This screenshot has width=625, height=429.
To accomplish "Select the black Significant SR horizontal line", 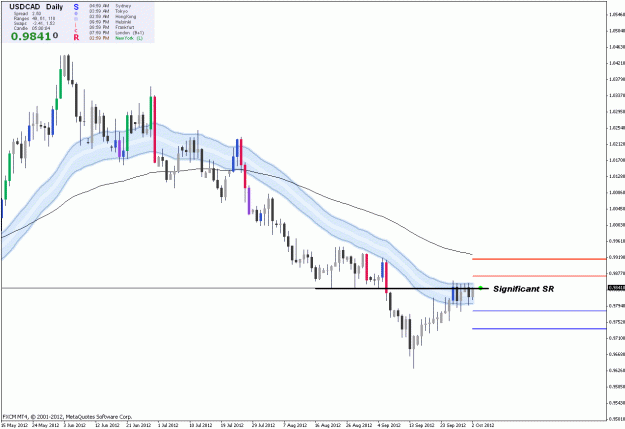I will (401, 288).
